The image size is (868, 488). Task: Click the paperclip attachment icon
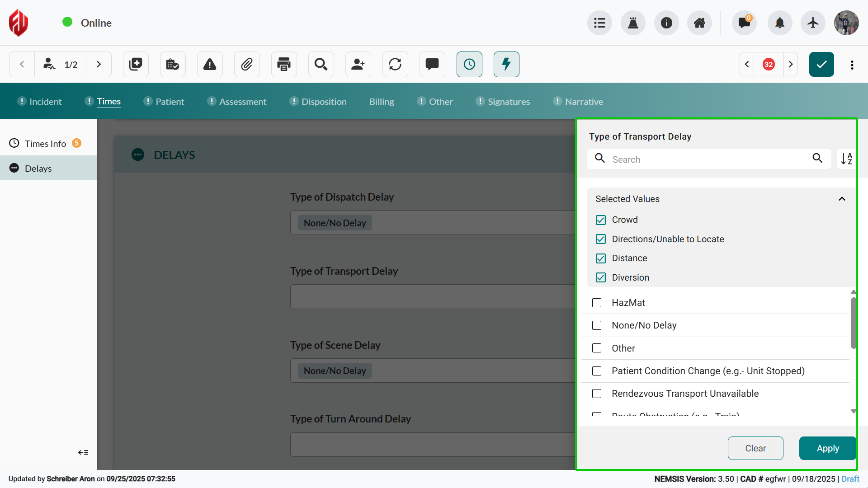point(247,64)
